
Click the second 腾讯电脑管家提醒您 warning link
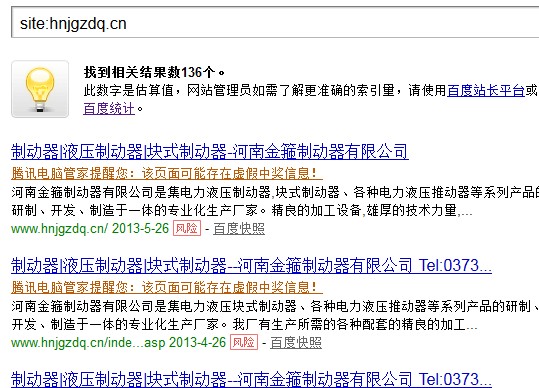click(167, 287)
